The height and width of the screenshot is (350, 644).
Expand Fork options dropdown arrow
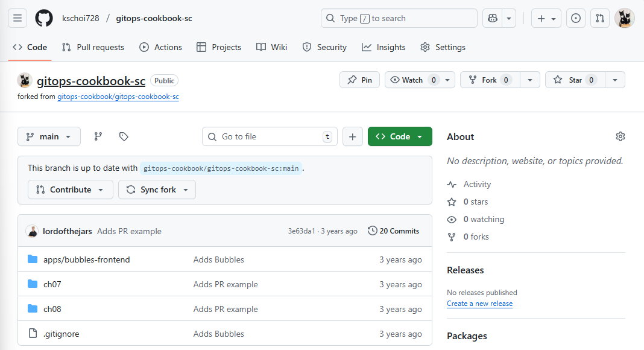(530, 80)
